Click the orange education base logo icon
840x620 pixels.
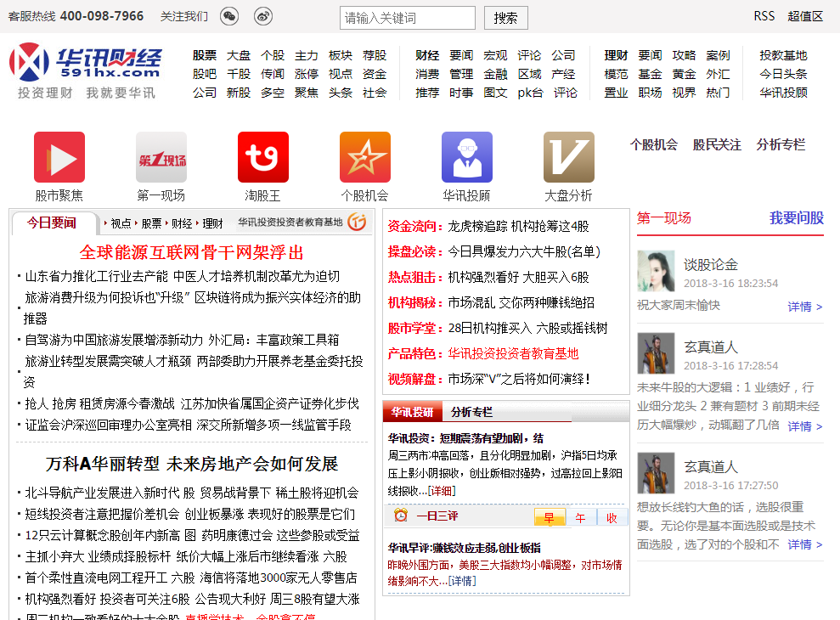pos(357,222)
